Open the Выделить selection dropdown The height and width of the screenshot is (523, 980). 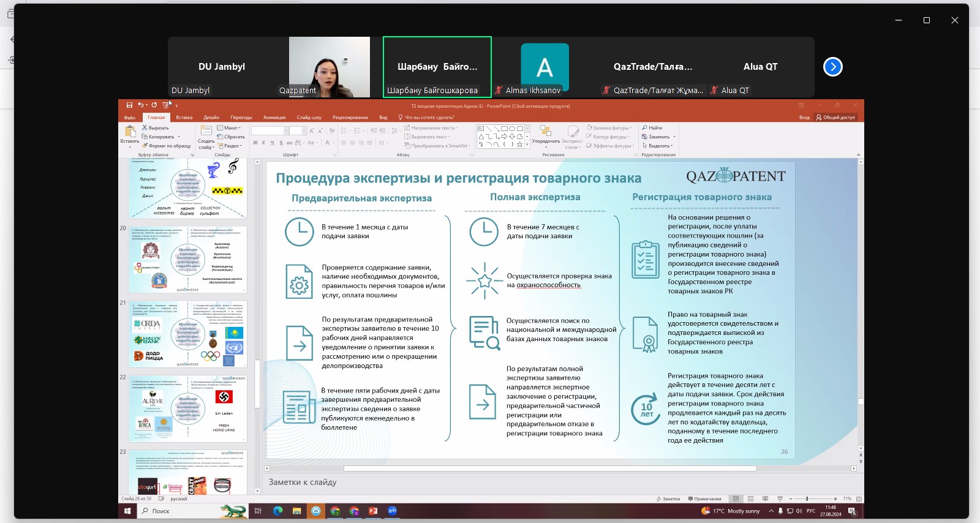click(657, 146)
